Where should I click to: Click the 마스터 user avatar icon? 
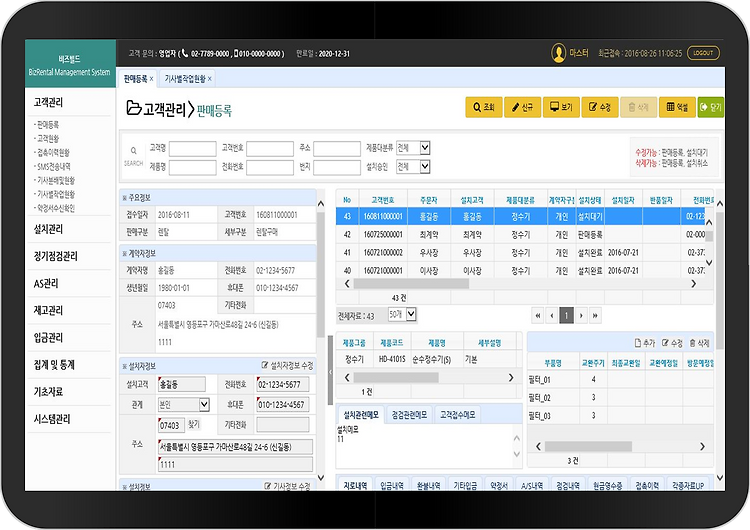click(558, 53)
